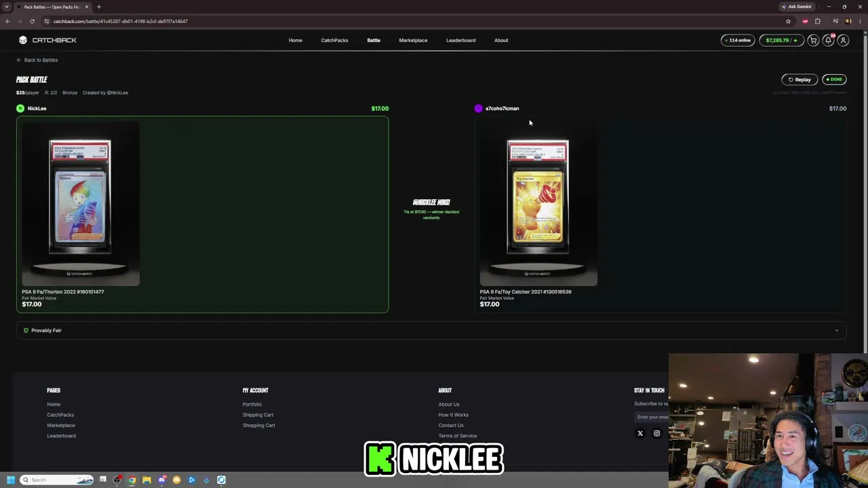Image resolution: width=868 pixels, height=488 pixels.
Task: Open the About Us footer link
Action: [x=448, y=404]
